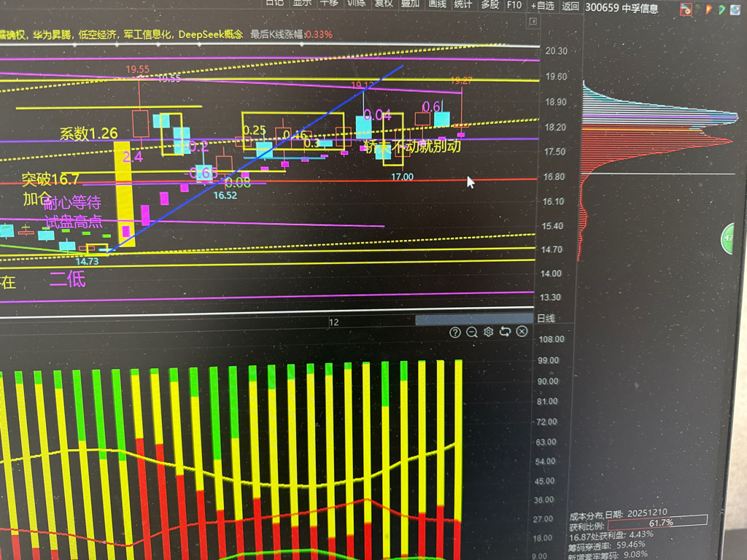Add stock with the +自选 button
Viewport: 747px width, 560px height.
tap(543, 6)
